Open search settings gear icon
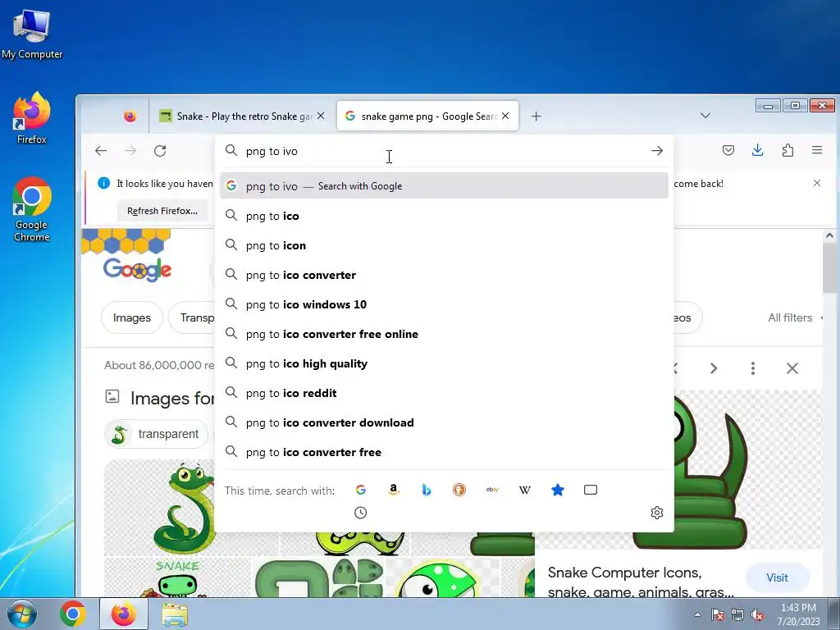 tap(657, 513)
